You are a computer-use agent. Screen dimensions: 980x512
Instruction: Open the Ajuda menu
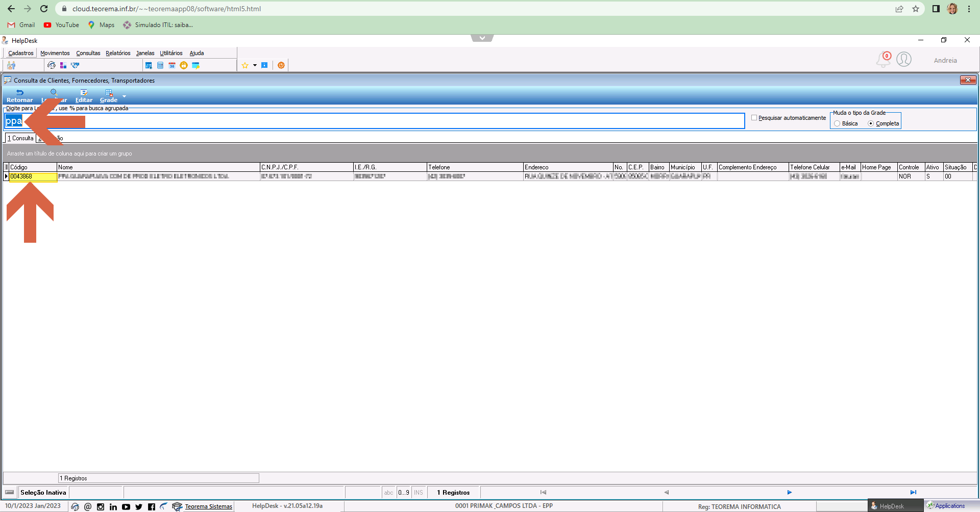[x=197, y=53]
